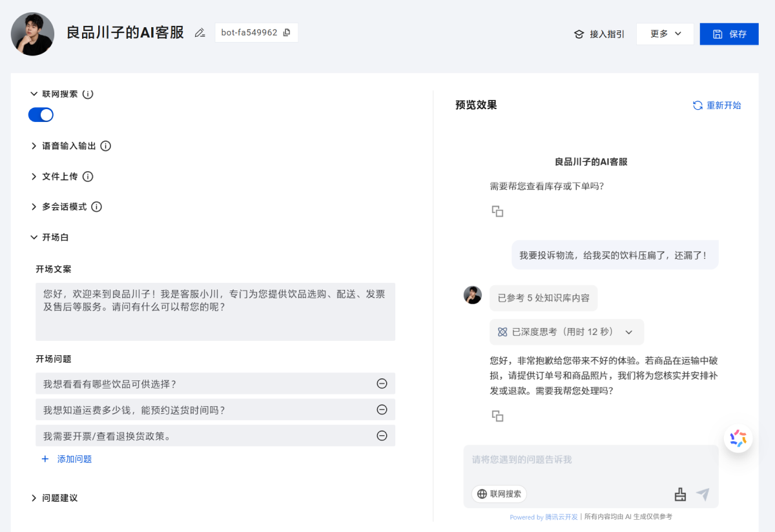Click 添加问题 to add a question
Viewport: 775px width, 532px height.
(x=67, y=459)
